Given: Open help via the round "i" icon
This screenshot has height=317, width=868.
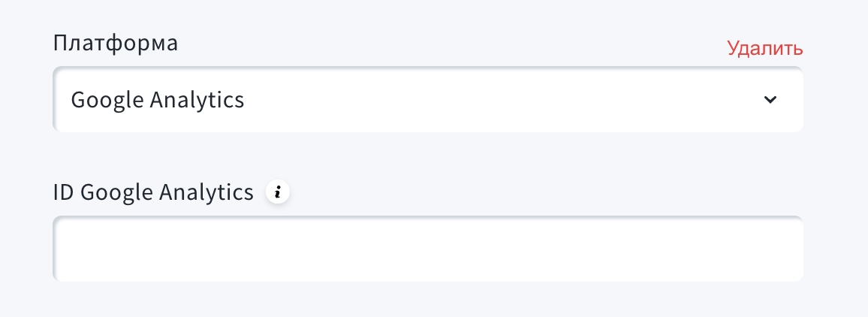Looking at the screenshot, I should 278,193.
